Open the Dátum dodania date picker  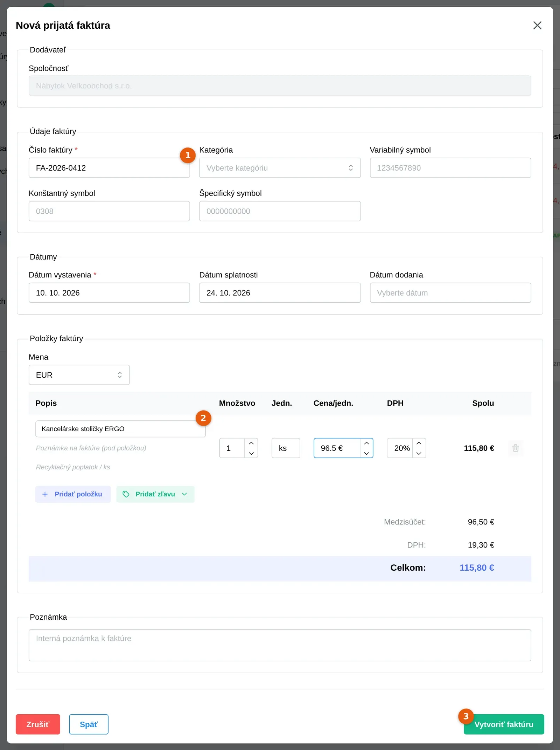(450, 293)
